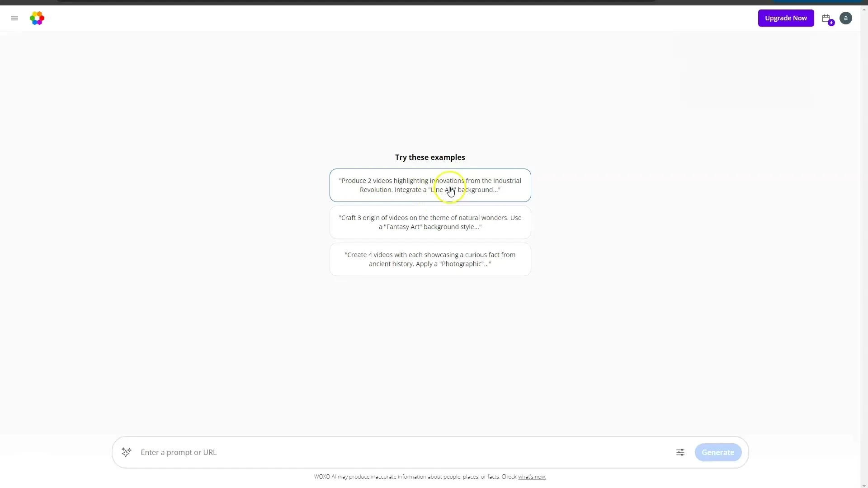The height and width of the screenshot is (488, 868).
Task: Click the WOXO colorful flower logo
Action: click(37, 18)
